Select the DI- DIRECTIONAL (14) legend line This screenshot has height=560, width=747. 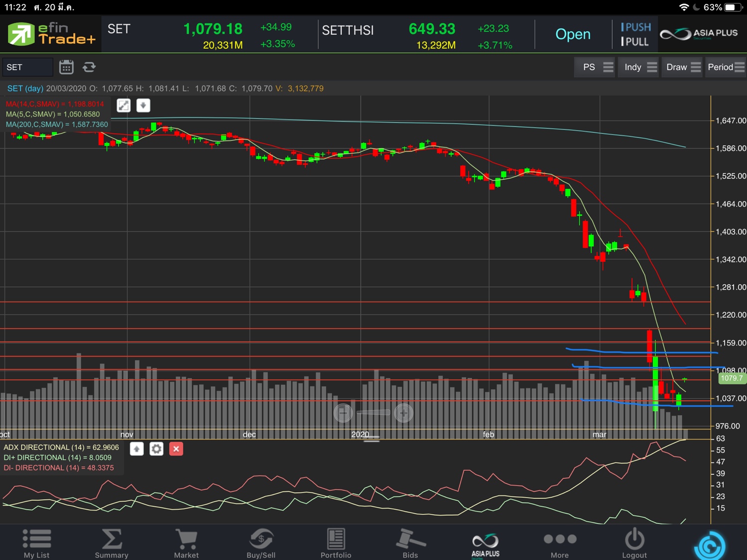point(59,468)
